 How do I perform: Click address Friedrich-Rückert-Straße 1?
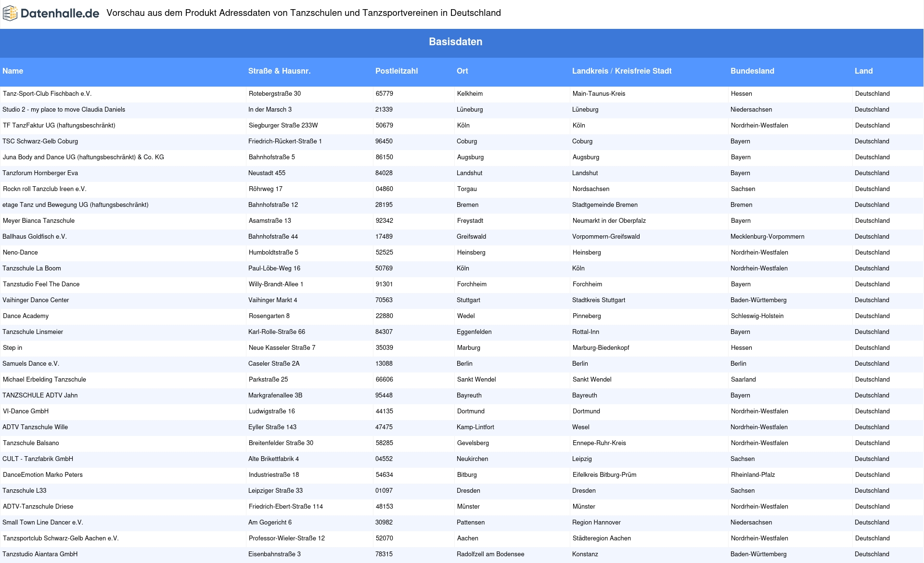(285, 141)
